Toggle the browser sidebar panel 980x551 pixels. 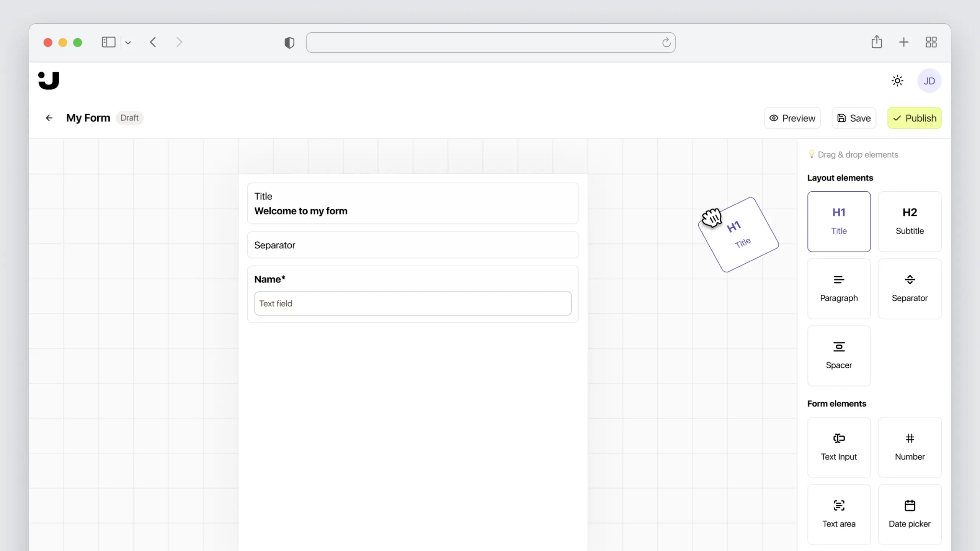108,42
